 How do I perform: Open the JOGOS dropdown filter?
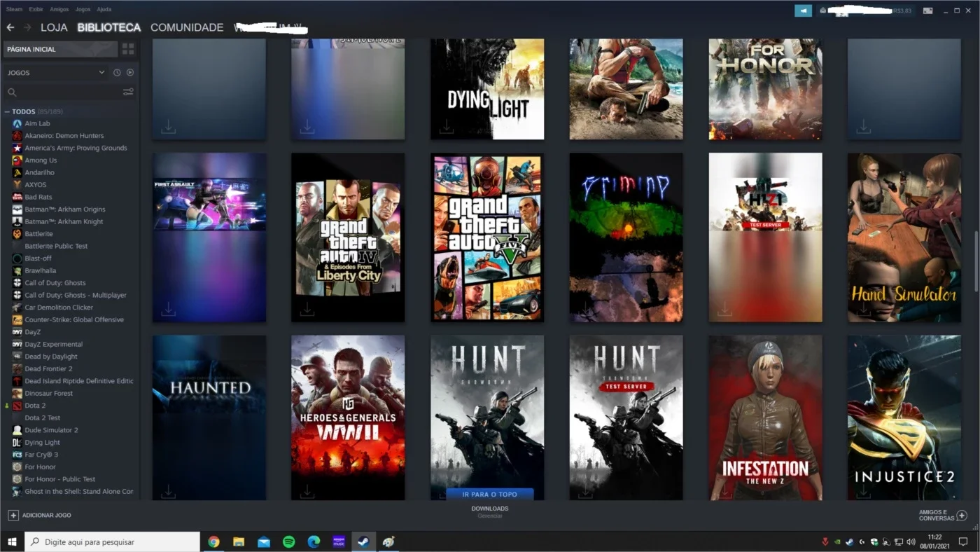56,73
